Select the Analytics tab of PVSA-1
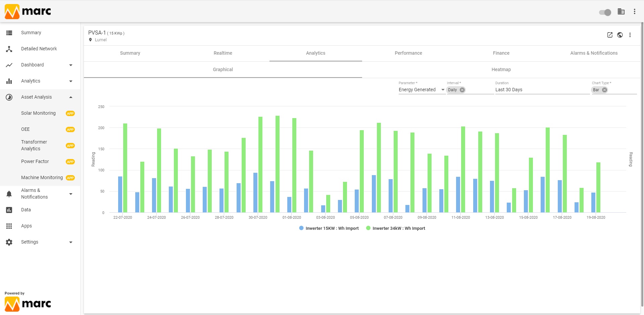 pos(316,53)
